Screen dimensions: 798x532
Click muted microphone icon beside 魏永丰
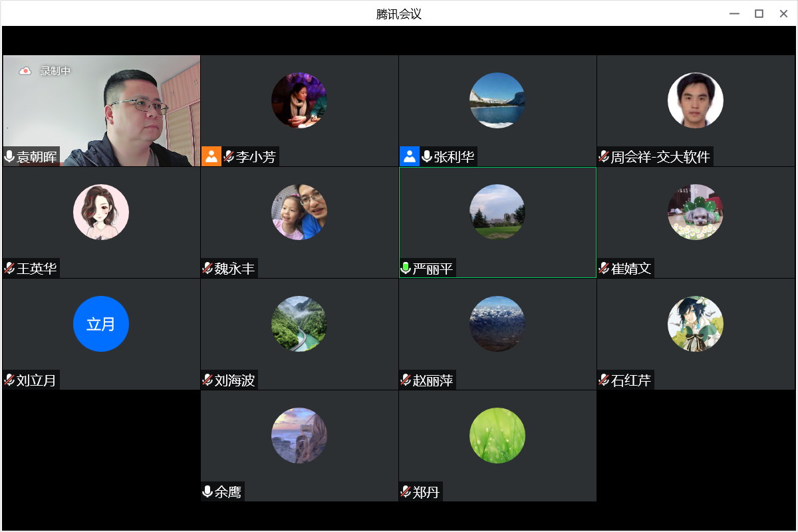point(207,269)
